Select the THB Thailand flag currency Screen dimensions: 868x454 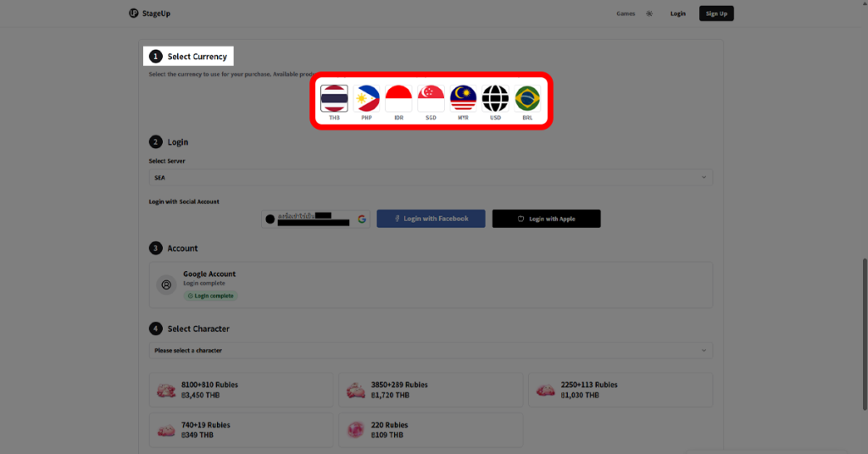[x=334, y=99]
